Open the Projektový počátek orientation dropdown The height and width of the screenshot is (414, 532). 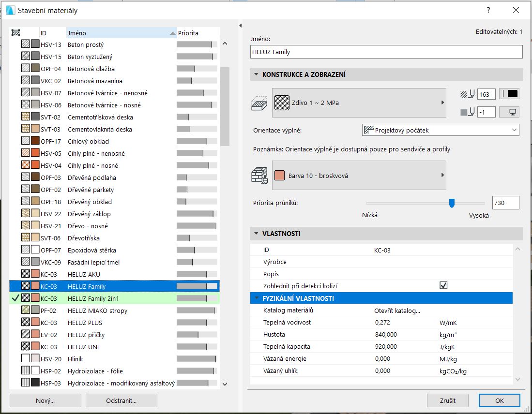point(441,130)
